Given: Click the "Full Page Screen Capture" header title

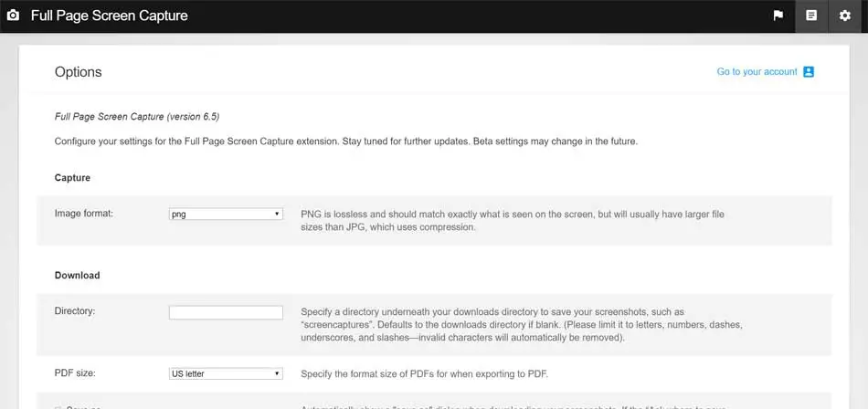Looking at the screenshot, I should [x=109, y=16].
